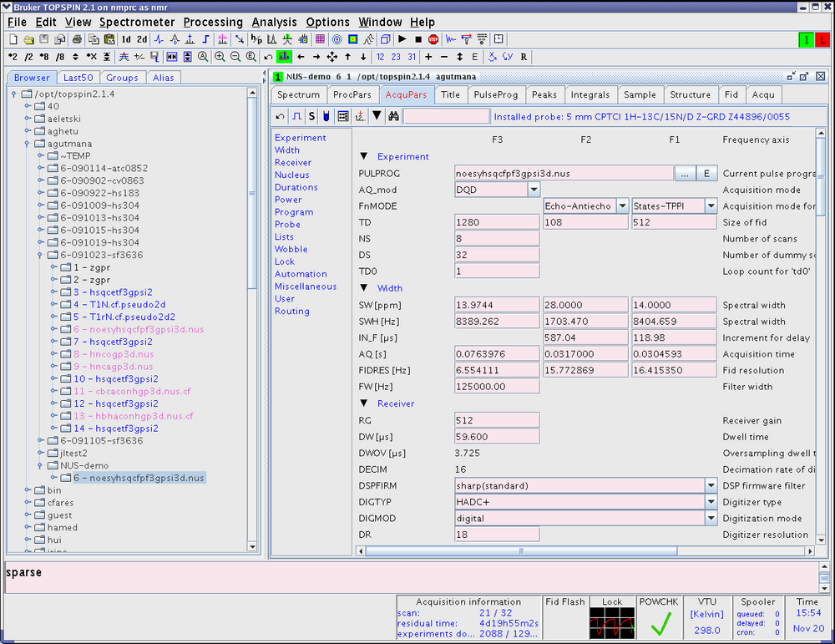Click the binoculars search icon
The height and width of the screenshot is (644, 835).
392,116
